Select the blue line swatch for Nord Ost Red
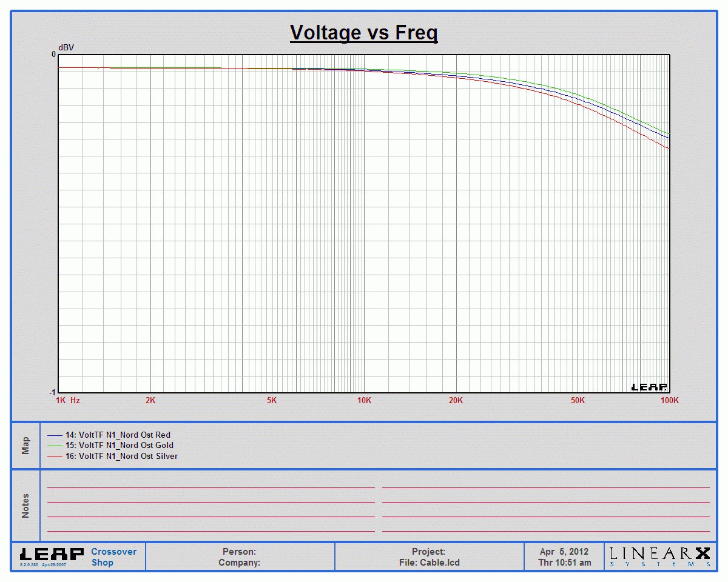This screenshot has height=582, width=728. 55,435
